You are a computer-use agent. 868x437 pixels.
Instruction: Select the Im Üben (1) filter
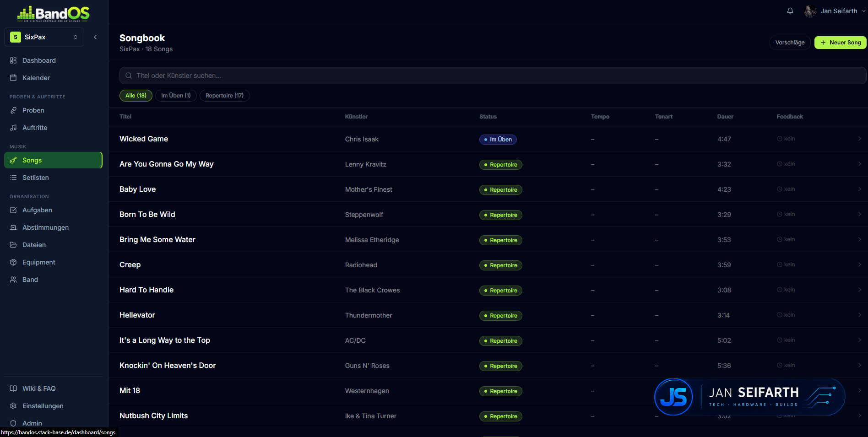(176, 96)
